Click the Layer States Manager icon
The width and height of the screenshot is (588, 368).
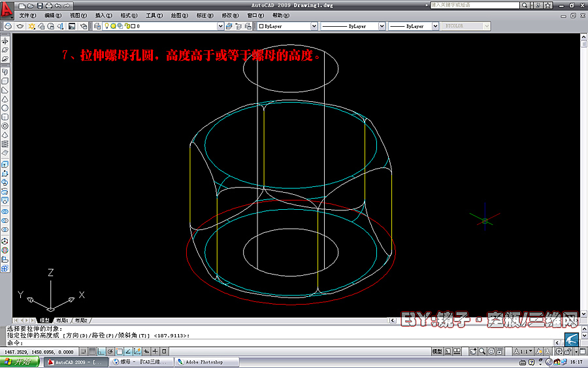(x=248, y=26)
